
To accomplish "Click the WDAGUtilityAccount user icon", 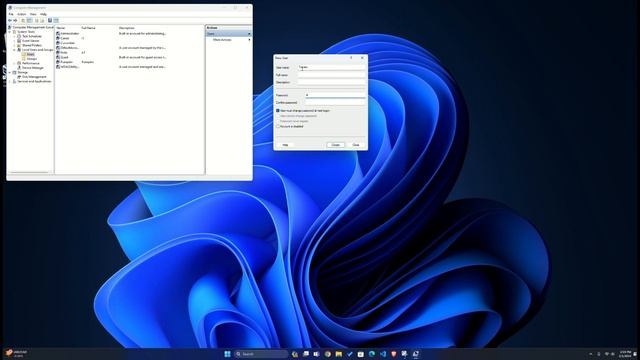I will 58,67.
